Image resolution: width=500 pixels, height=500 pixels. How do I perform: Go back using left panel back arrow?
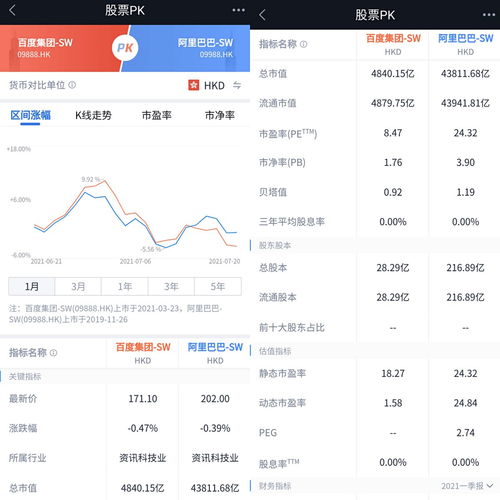12,10
